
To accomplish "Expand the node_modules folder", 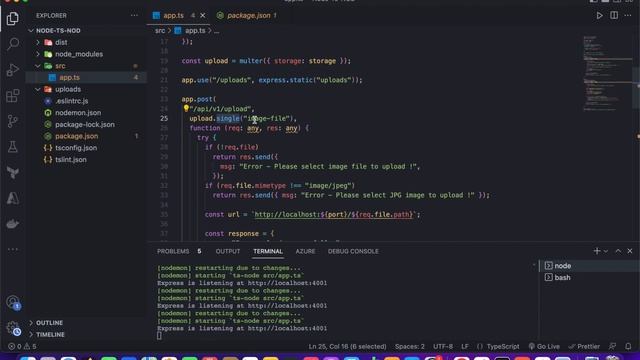I will 38,54.
